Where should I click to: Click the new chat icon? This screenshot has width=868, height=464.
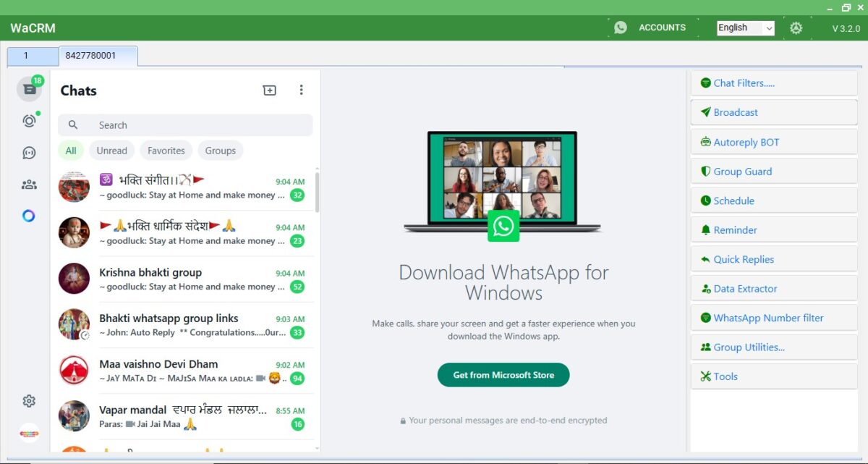coord(269,90)
